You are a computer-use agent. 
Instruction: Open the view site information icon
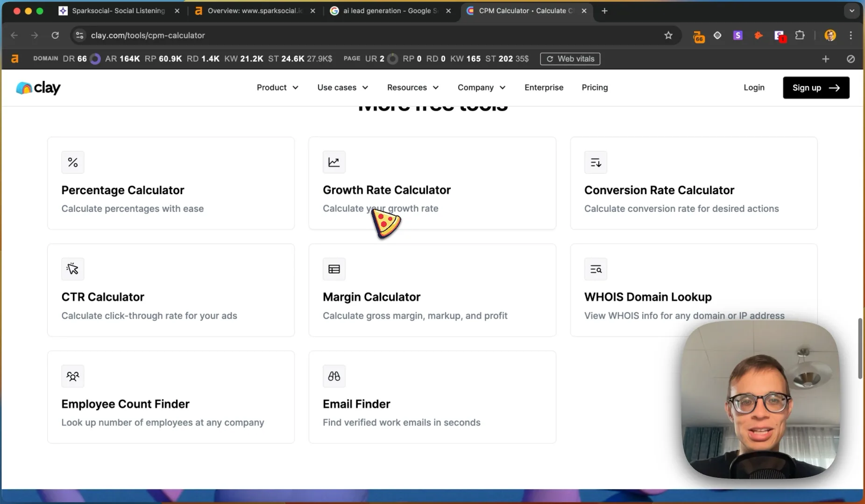(80, 35)
